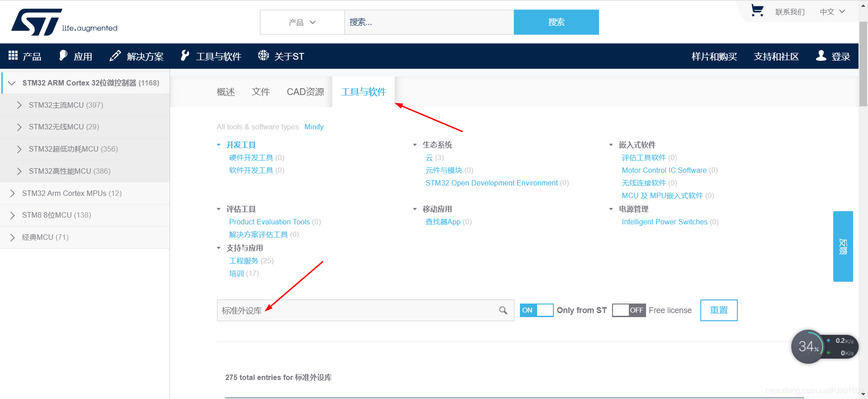The width and height of the screenshot is (868, 399).
Task: Switch to the 文件 tab
Action: click(261, 92)
